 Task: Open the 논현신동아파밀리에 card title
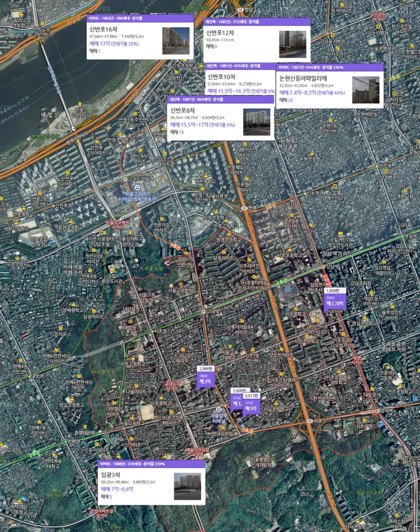tap(303, 78)
